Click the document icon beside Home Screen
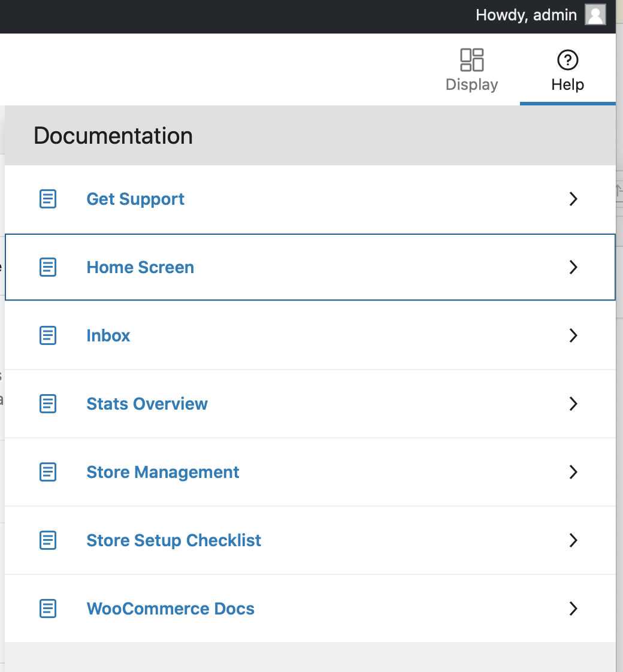This screenshot has width=623, height=672. coord(47,267)
